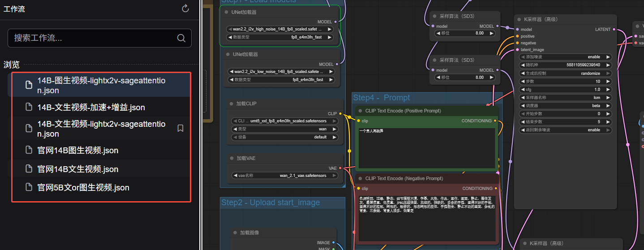Click file icon beside 14B-图生视频-lightx2v-sageattention.json
The width and height of the screenshot is (644, 250).
coord(29,85)
